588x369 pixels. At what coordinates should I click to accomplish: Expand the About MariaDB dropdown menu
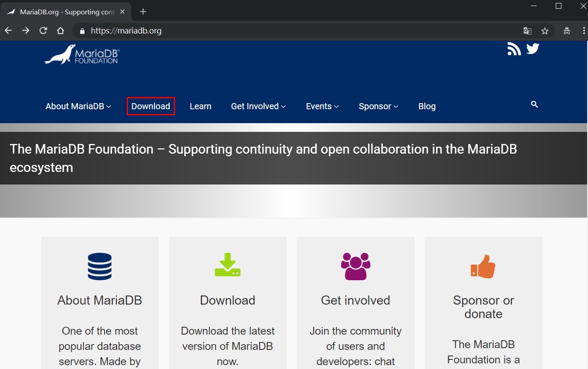coord(75,106)
